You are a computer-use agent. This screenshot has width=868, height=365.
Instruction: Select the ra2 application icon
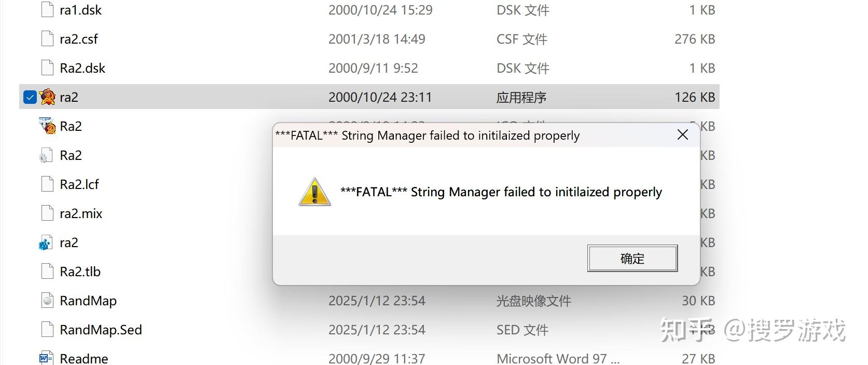tap(47, 97)
